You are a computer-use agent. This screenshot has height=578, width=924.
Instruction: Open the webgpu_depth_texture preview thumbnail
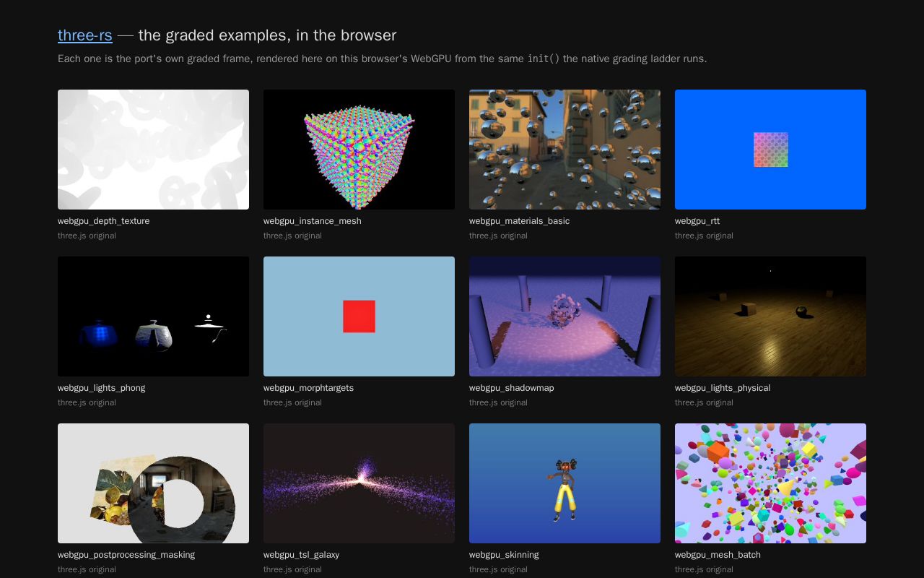[153, 150]
